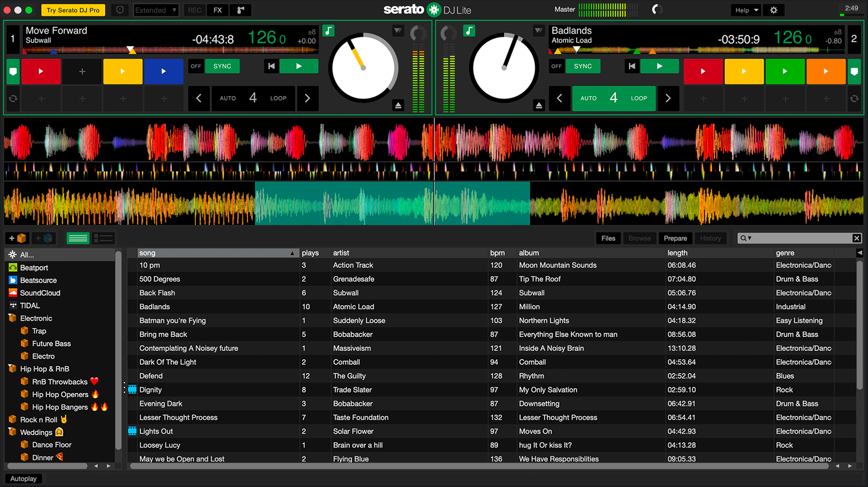This screenshot has height=487, width=868.
Task: Eject track from deck 2
Action: [x=539, y=105]
